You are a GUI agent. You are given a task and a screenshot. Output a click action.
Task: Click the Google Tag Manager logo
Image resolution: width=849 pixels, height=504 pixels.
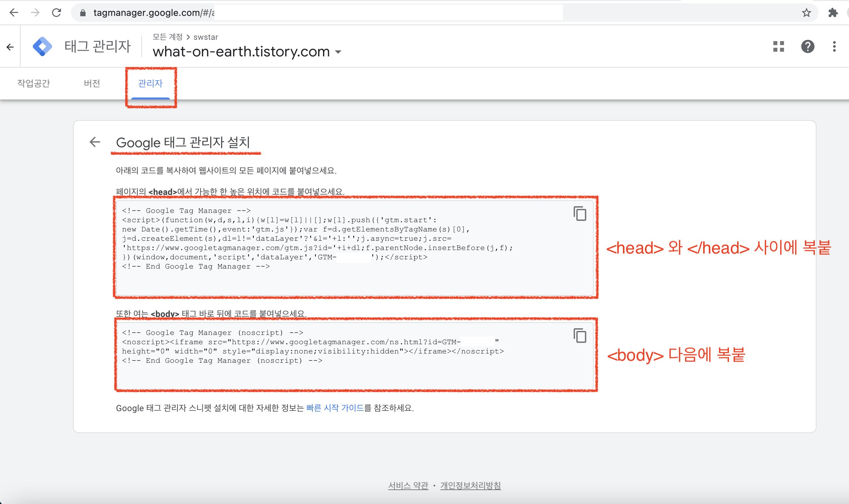point(42,46)
